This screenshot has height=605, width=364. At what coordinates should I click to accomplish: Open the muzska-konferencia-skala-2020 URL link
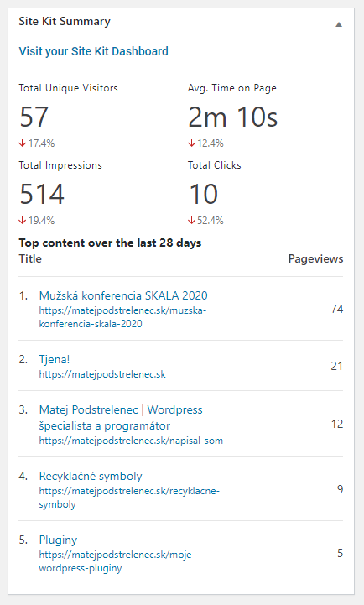pyautogui.click(x=122, y=317)
